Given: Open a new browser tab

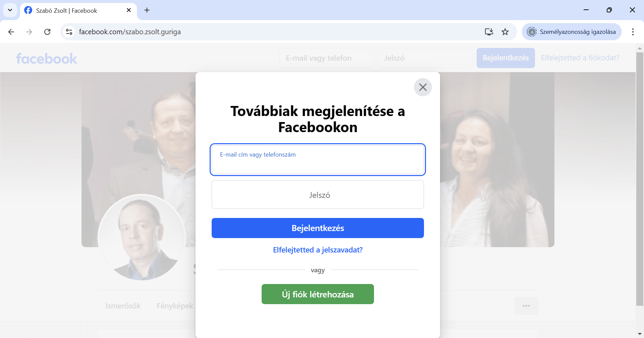Looking at the screenshot, I should [x=147, y=10].
